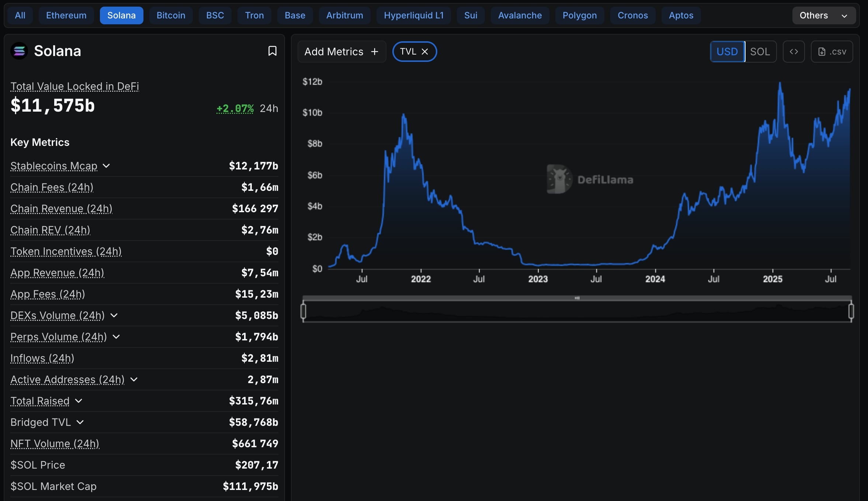Click Total Value Locked in DeFi label

click(74, 86)
